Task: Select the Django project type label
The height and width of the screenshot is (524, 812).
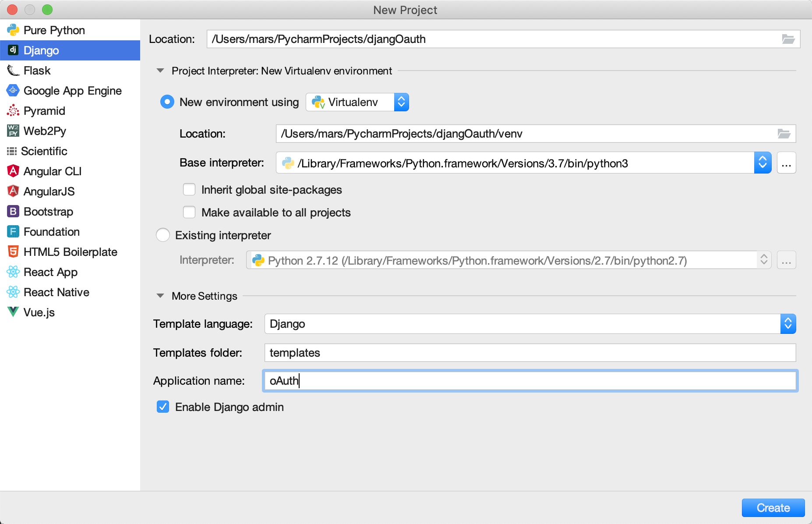Action: tap(41, 50)
